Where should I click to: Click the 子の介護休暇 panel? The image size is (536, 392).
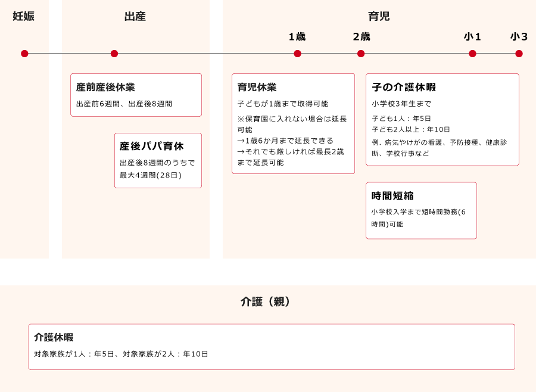point(443,119)
